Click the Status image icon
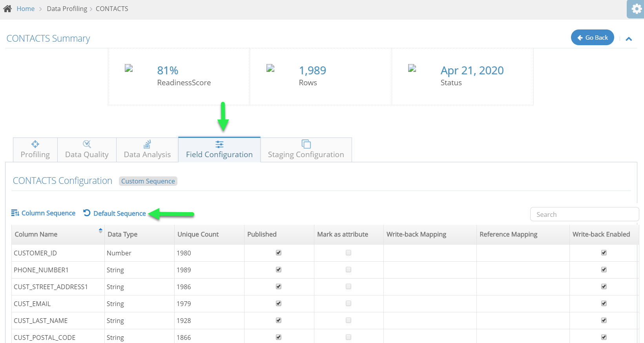Viewport: 644px width, 343px height. pyautogui.click(x=412, y=68)
